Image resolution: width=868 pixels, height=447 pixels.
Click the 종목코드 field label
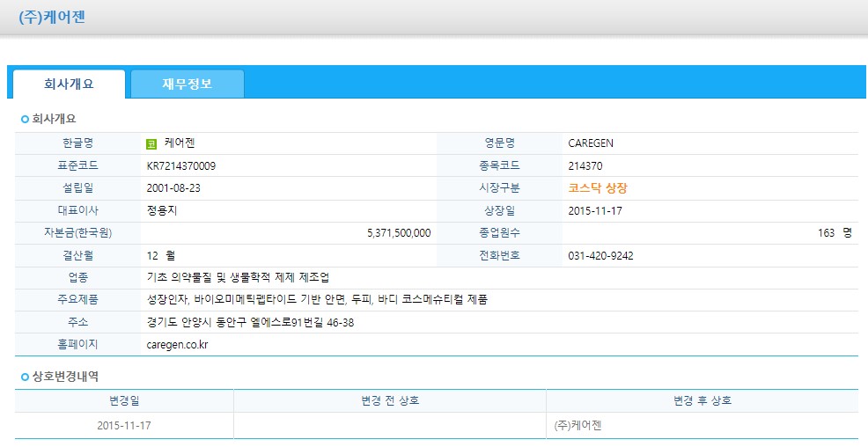point(500,166)
